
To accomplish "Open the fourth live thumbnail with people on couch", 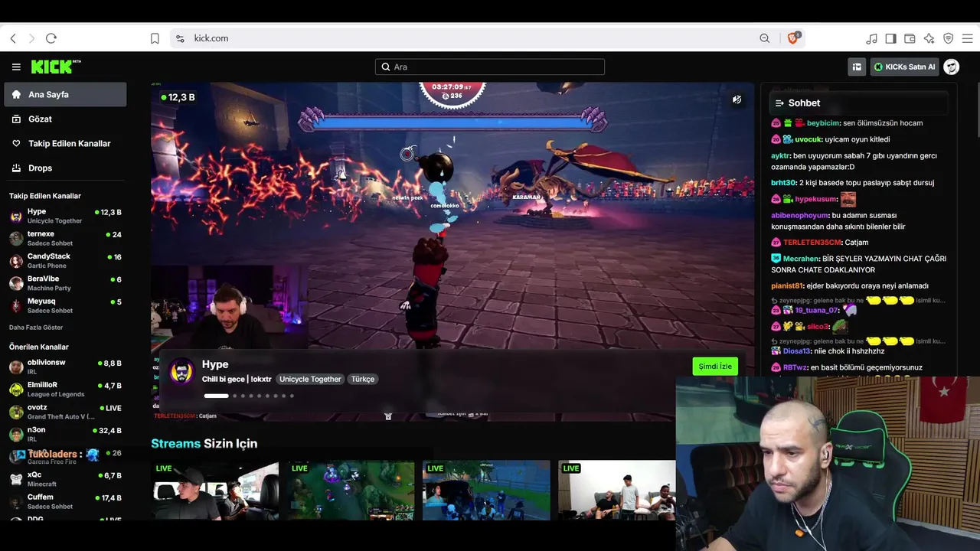I will 617,491.
